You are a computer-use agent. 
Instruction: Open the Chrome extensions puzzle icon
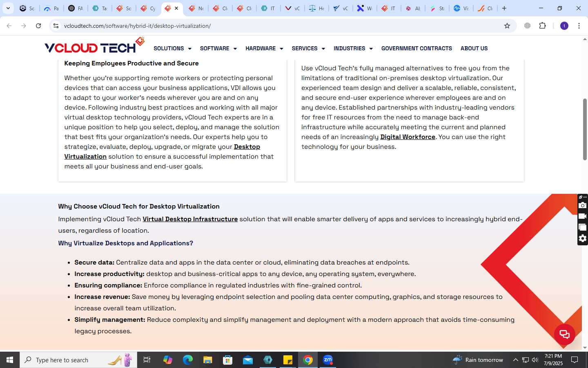542,26
